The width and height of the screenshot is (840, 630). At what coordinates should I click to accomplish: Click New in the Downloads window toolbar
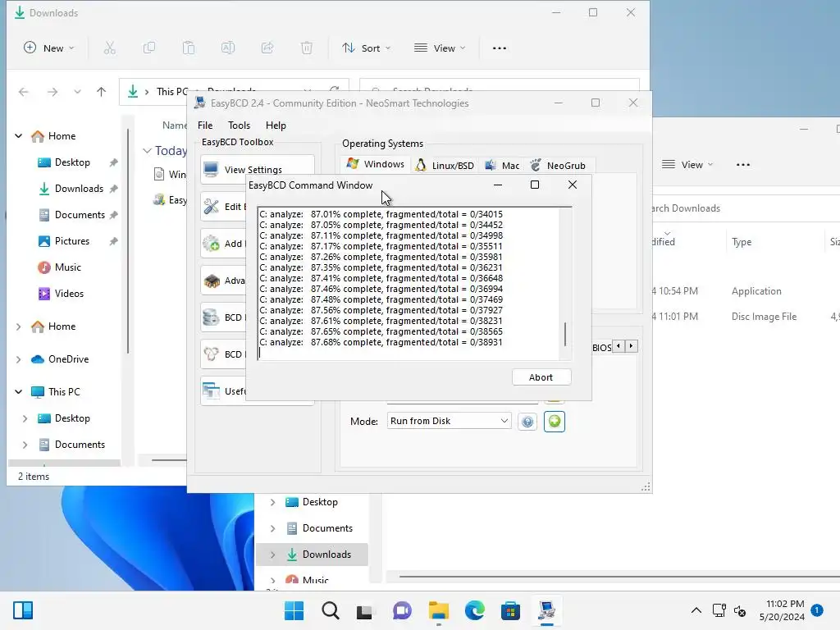[48, 48]
